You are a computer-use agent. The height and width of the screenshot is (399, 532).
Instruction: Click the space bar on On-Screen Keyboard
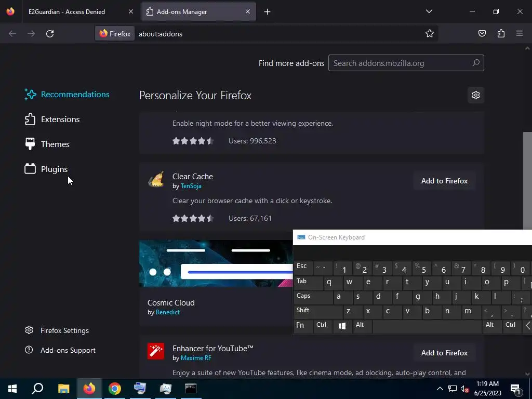(x=427, y=326)
